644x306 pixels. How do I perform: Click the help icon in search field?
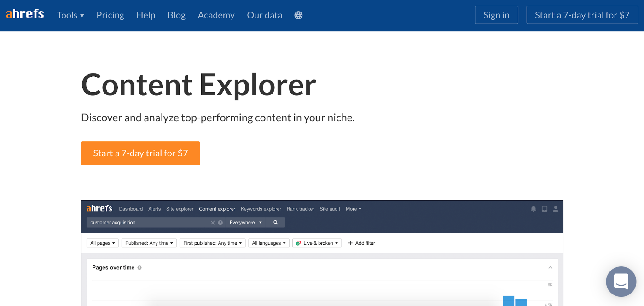click(x=220, y=223)
